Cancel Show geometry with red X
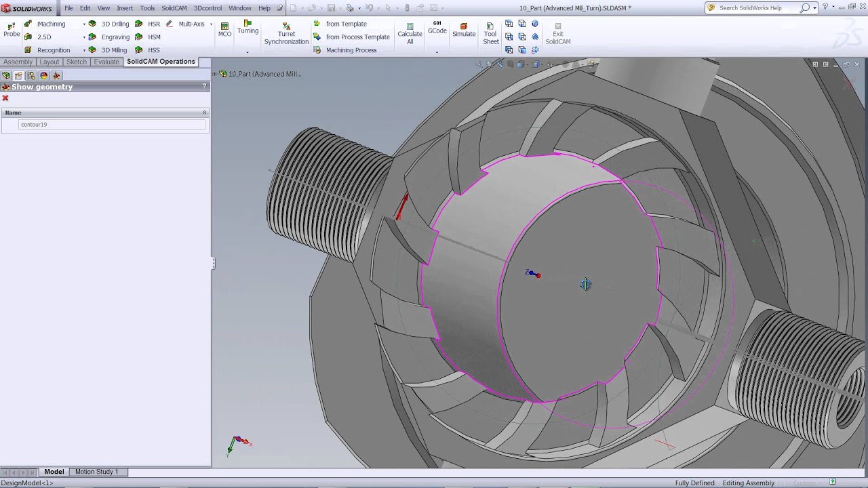The image size is (868, 488). pyautogui.click(x=5, y=98)
